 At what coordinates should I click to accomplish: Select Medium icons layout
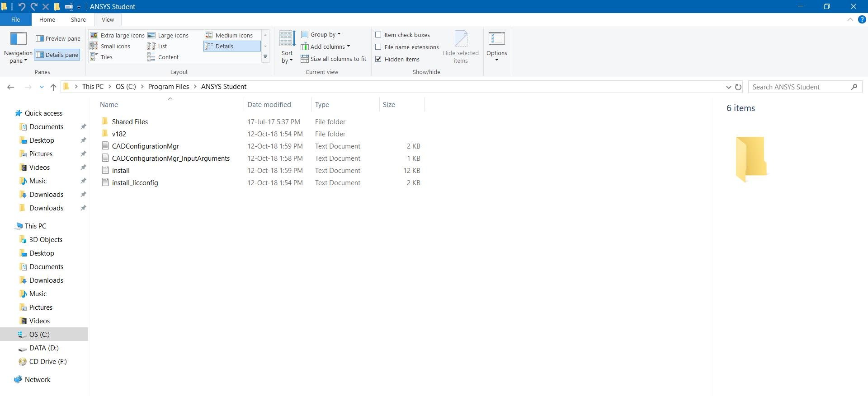(x=229, y=35)
